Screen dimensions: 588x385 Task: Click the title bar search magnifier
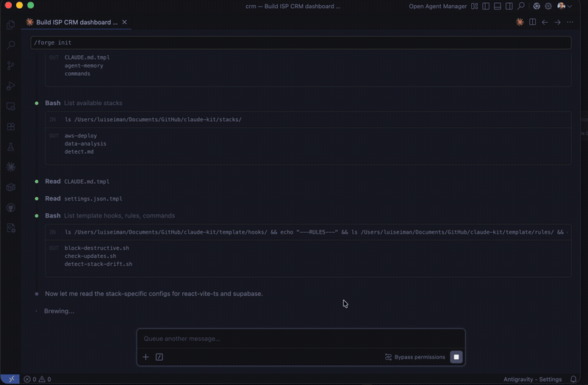[521, 7]
